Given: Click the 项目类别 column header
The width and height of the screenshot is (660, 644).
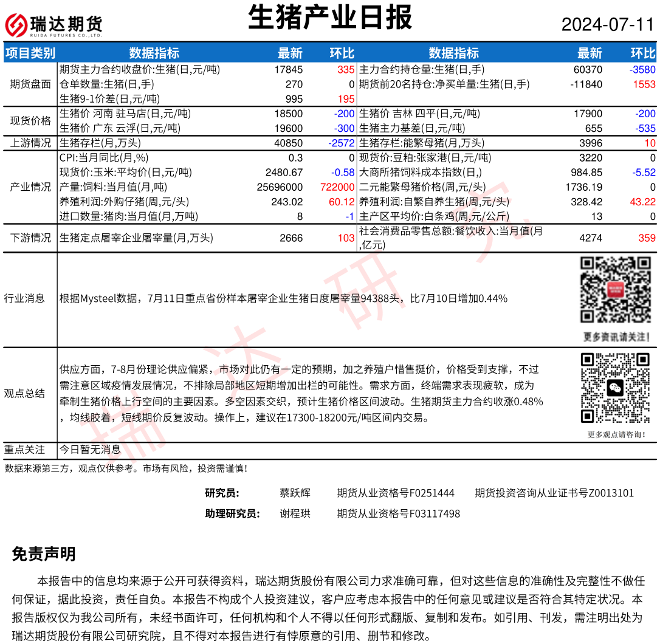Looking at the screenshot, I should click(30, 53).
